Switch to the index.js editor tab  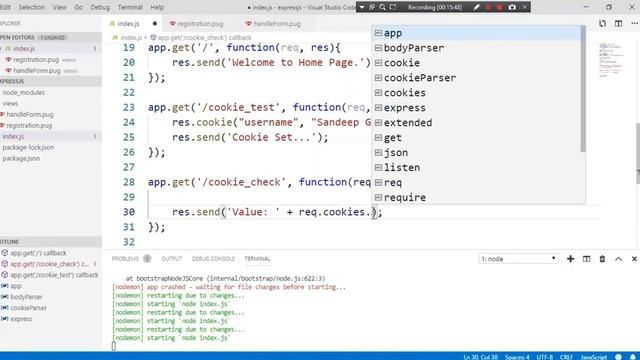[128, 24]
